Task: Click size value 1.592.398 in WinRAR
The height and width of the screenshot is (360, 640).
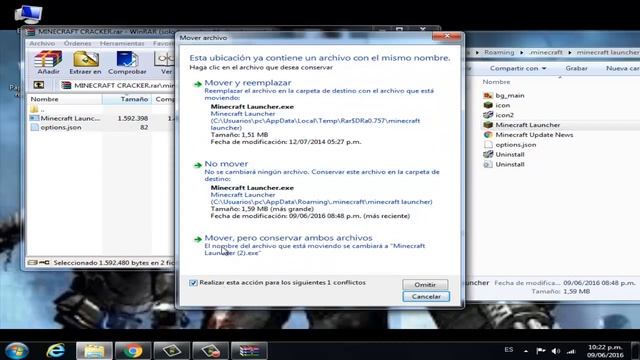Action: [133, 118]
